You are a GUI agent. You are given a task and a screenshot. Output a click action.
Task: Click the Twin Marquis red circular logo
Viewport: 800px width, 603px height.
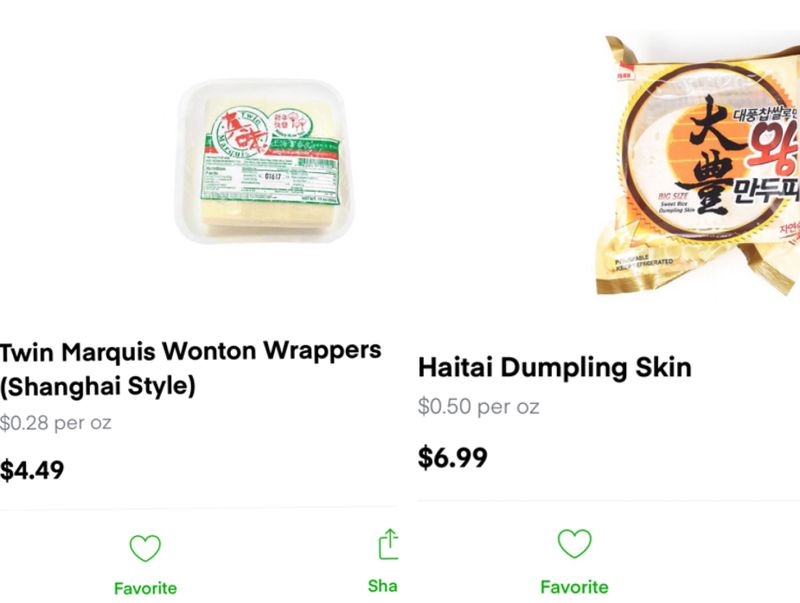238,132
